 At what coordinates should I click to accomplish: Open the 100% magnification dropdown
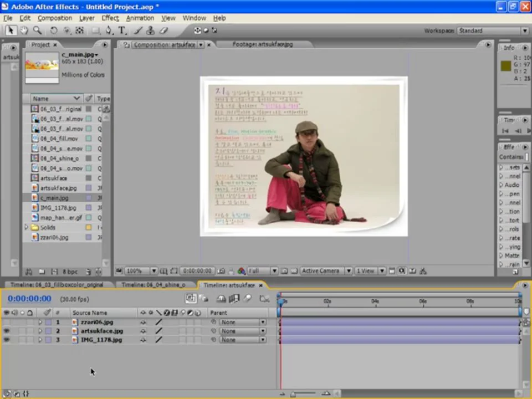141,271
